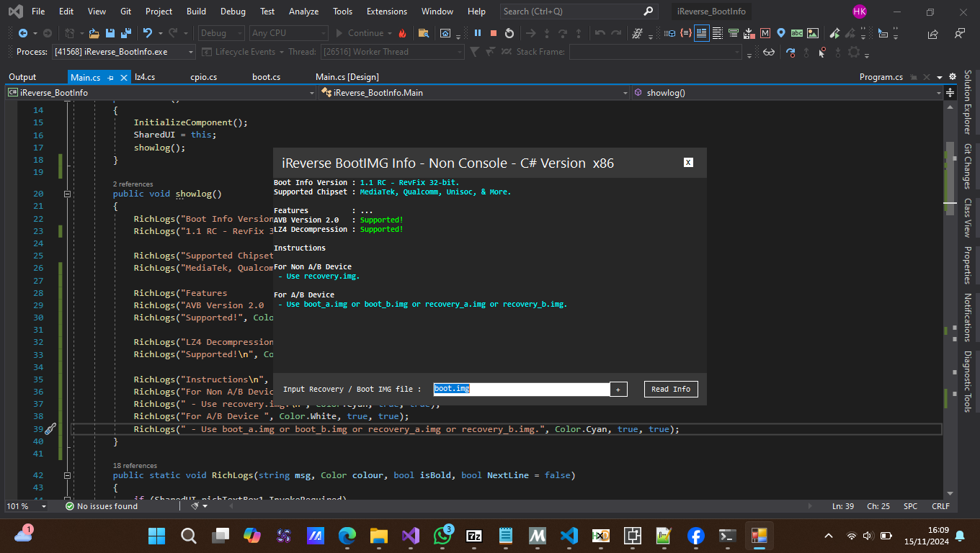980x553 pixels.
Task: Open the Git menu
Action: point(125,12)
